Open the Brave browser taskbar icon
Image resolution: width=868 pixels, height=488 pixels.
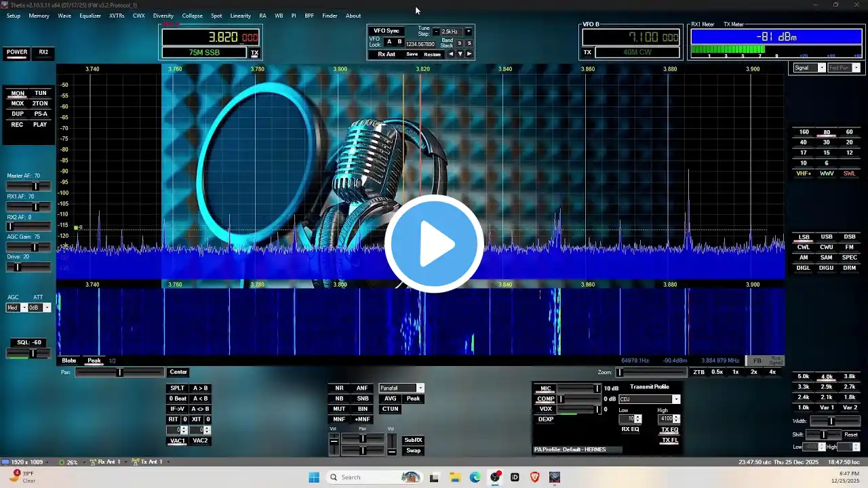click(535, 477)
